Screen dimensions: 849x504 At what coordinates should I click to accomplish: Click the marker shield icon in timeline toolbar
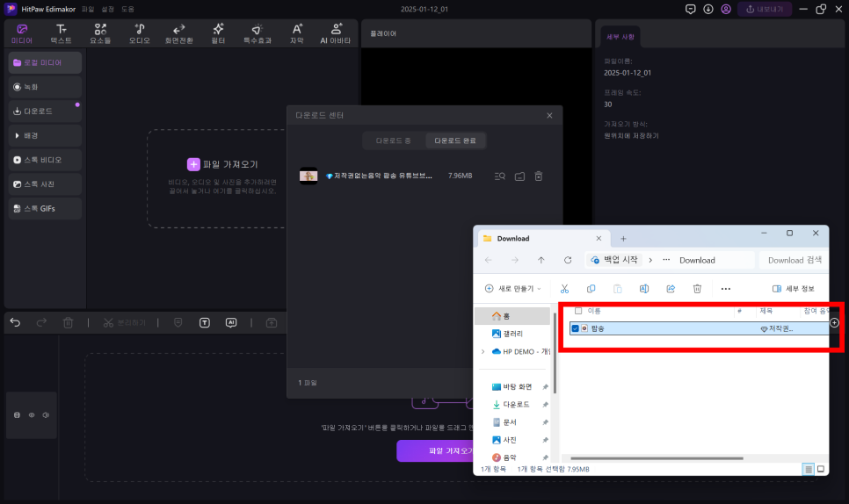click(x=178, y=323)
